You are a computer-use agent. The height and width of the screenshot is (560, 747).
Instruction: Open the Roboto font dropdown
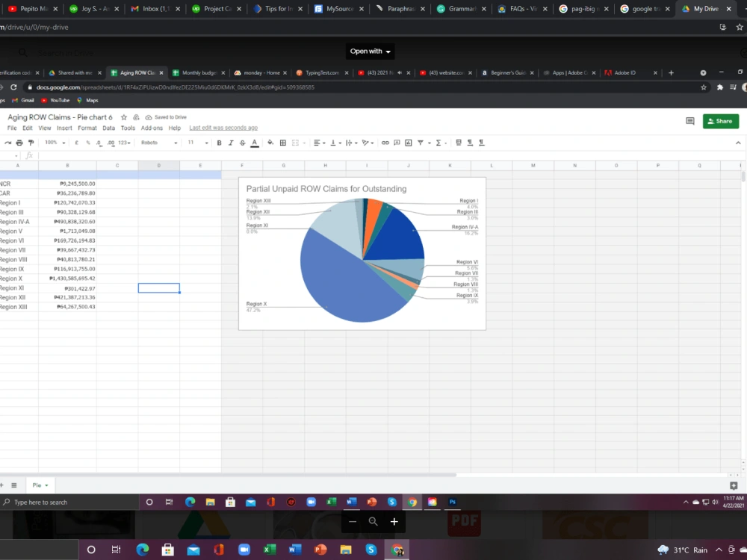pyautogui.click(x=159, y=143)
